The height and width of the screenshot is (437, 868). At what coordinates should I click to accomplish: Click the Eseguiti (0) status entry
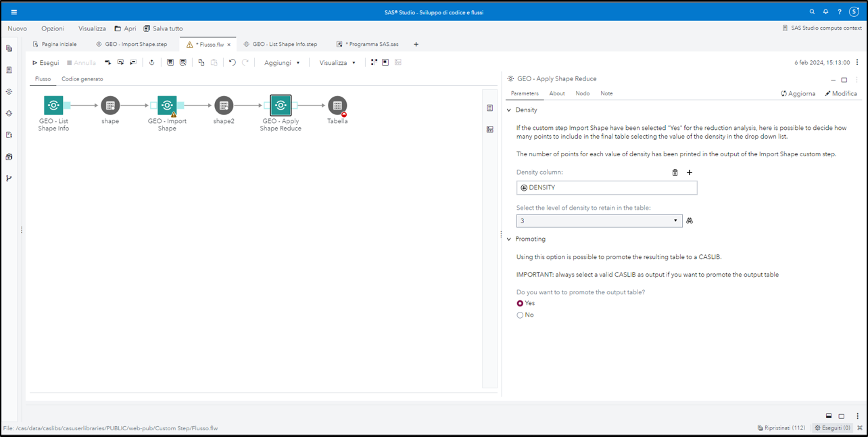[x=832, y=428]
